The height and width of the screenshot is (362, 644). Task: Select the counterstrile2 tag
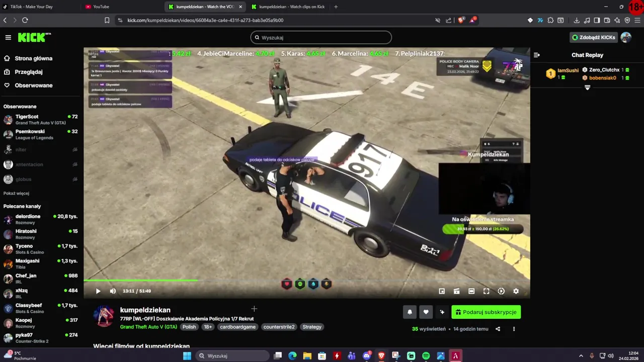279,327
